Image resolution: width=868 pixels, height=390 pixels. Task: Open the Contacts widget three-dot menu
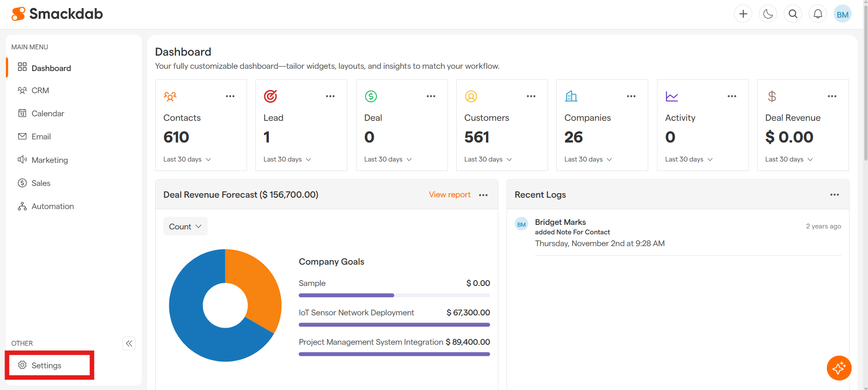coord(230,96)
